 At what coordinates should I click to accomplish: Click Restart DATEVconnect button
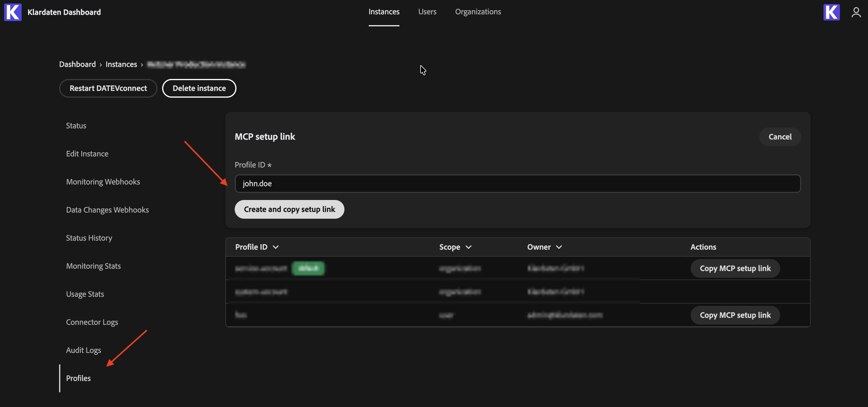(108, 88)
